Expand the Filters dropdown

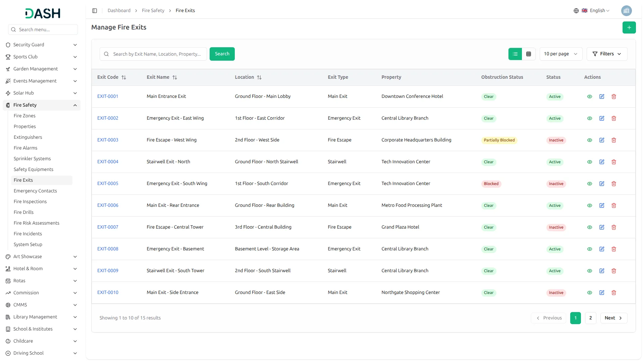click(606, 54)
